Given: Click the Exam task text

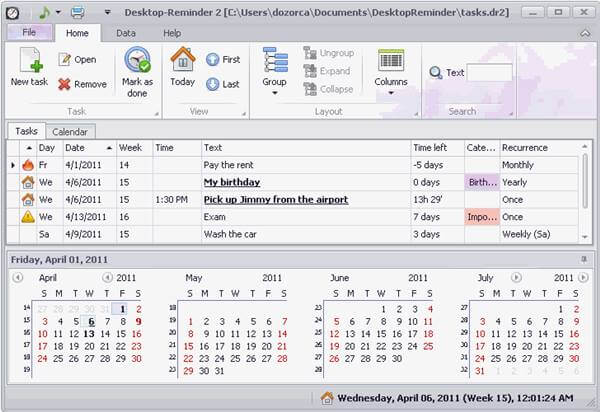Looking at the screenshot, I should pyautogui.click(x=215, y=217).
